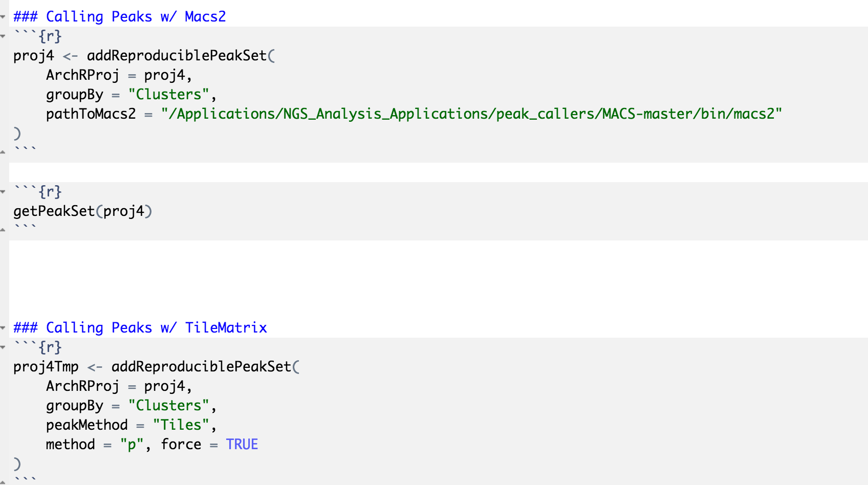Click the ```{r} header above 'proj4 <- addReproduciblePeakSet('
Image resolution: width=868 pixels, height=485 pixels.
pyautogui.click(x=38, y=36)
